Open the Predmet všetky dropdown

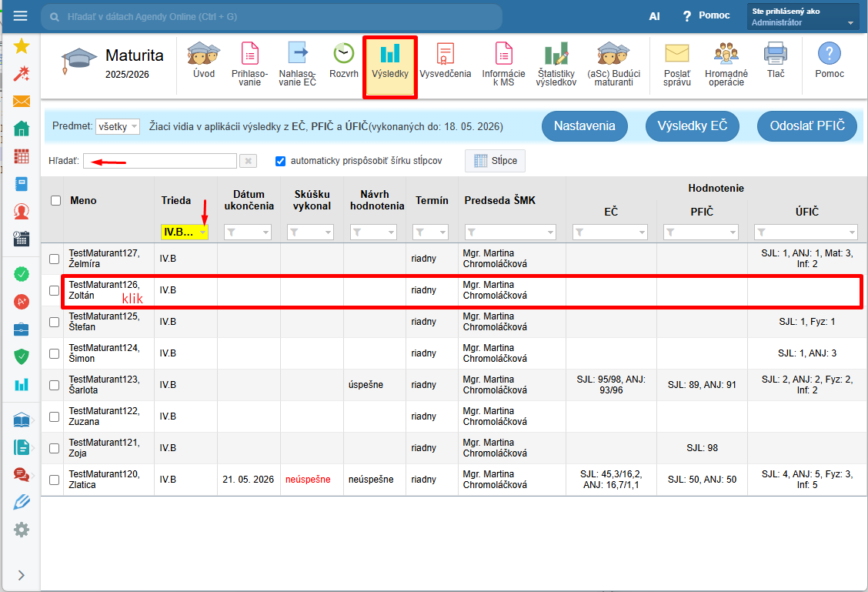118,126
